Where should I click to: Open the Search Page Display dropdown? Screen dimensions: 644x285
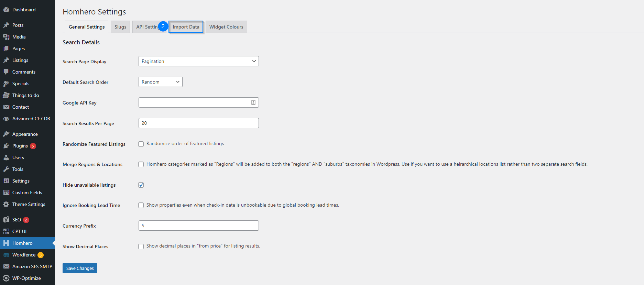(x=198, y=61)
